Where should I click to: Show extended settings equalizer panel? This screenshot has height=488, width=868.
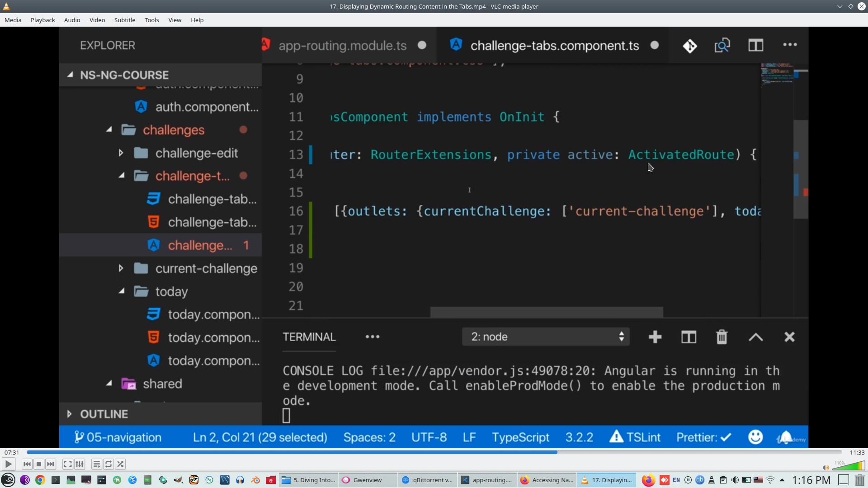(x=80, y=464)
